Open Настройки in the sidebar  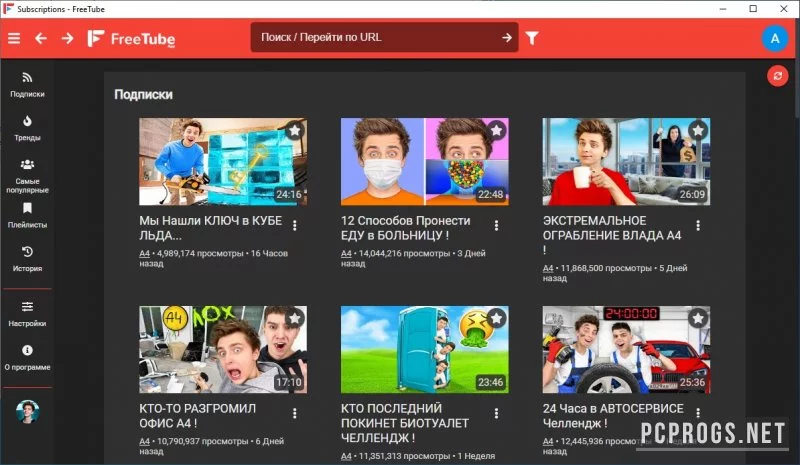pyautogui.click(x=27, y=314)
